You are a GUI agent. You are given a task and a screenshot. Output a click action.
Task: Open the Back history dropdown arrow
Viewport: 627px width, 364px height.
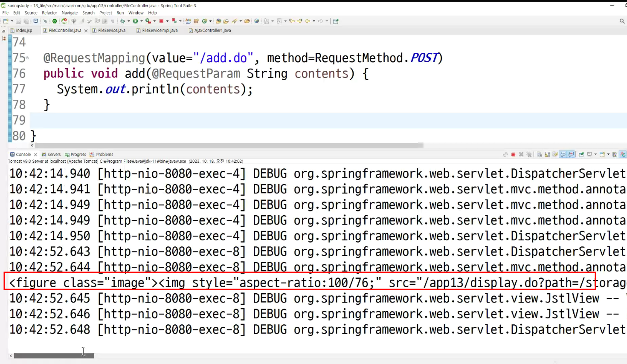tap(314, 21)
